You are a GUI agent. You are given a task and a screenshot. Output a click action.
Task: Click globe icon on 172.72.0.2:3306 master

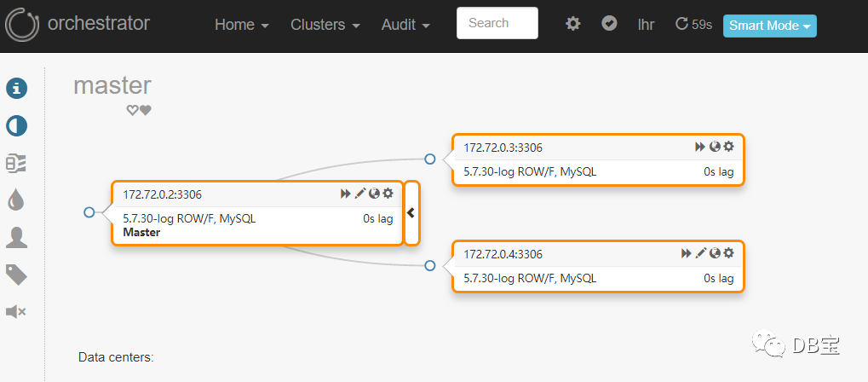[x=374, y=194]
